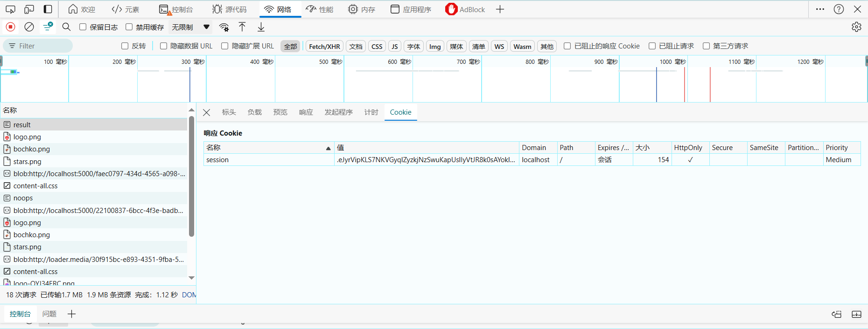Open the 无限制 throttling dropdown

tap(190, 27)
